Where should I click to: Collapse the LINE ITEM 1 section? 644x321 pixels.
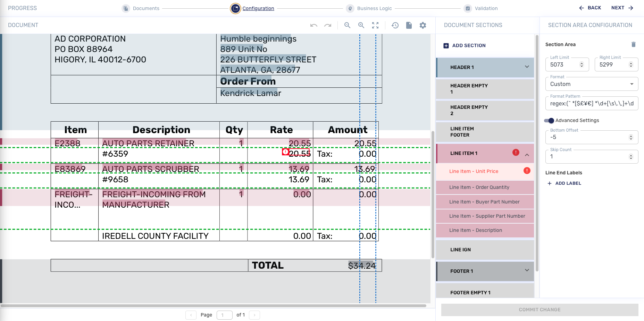527,155
